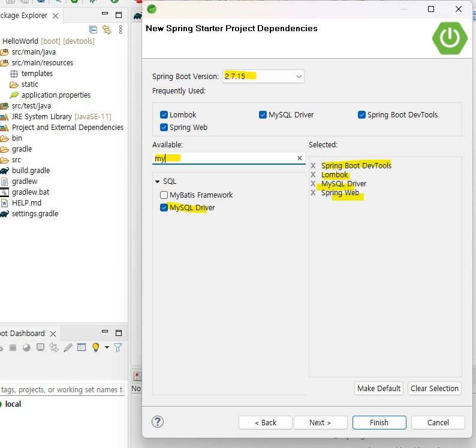476x448 pixels.
Task: Uncheck Spring Web in Frequently Used
Action: tap(164, 127)
